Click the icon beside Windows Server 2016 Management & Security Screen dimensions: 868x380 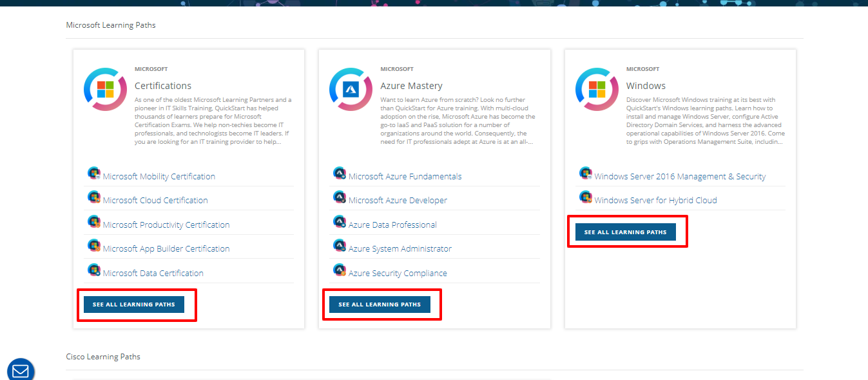tap(585, 173)
